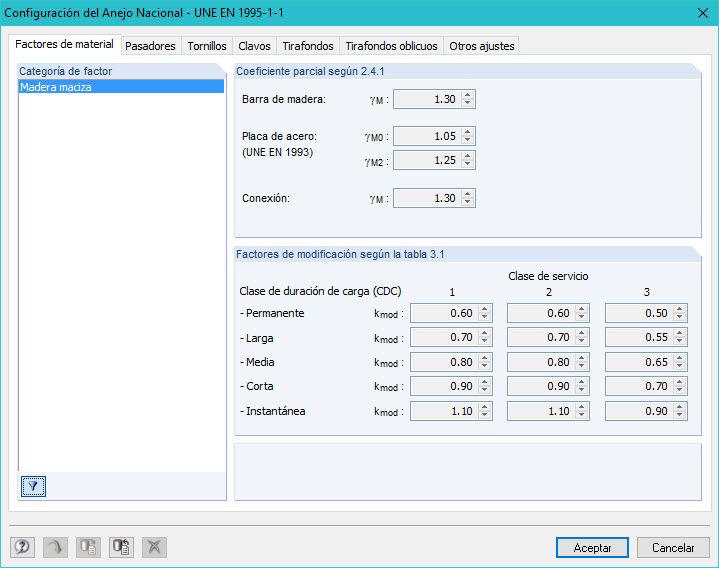Screen dimensions: 719x568
Task: Close the Configuración del Anejo Nacional dialog
Action: pyautogui.click(x=702, y=13)
